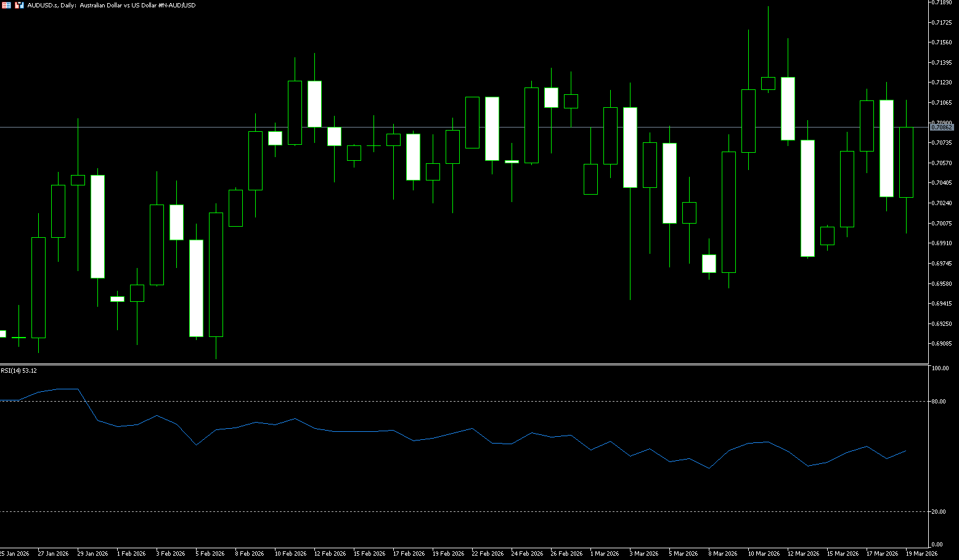
Task: Click the 20.00 level on RSI scale
Action: click(939, 512)
